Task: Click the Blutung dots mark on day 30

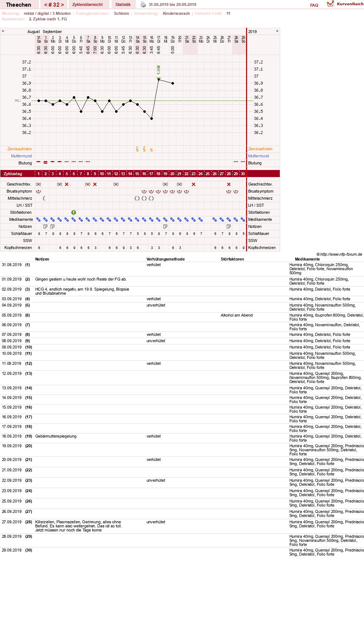Action: coord(243,162)
